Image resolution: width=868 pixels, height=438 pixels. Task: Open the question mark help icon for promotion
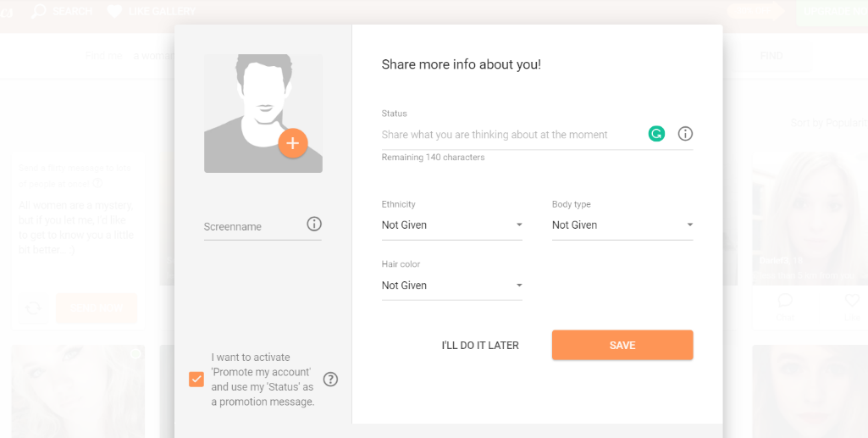click(x=330, y=380)
